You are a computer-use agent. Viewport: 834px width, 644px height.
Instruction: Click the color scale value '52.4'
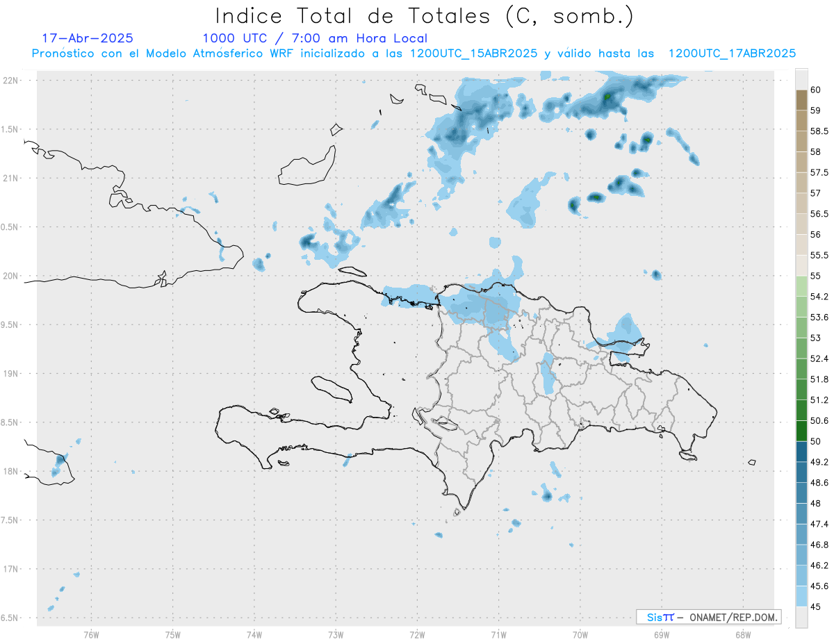819,358
